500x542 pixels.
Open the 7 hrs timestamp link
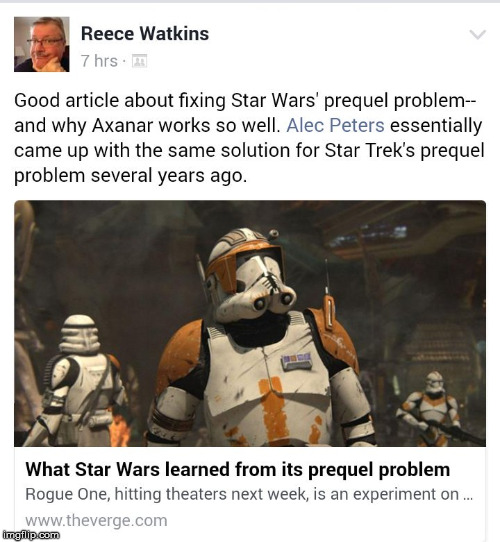99,61
